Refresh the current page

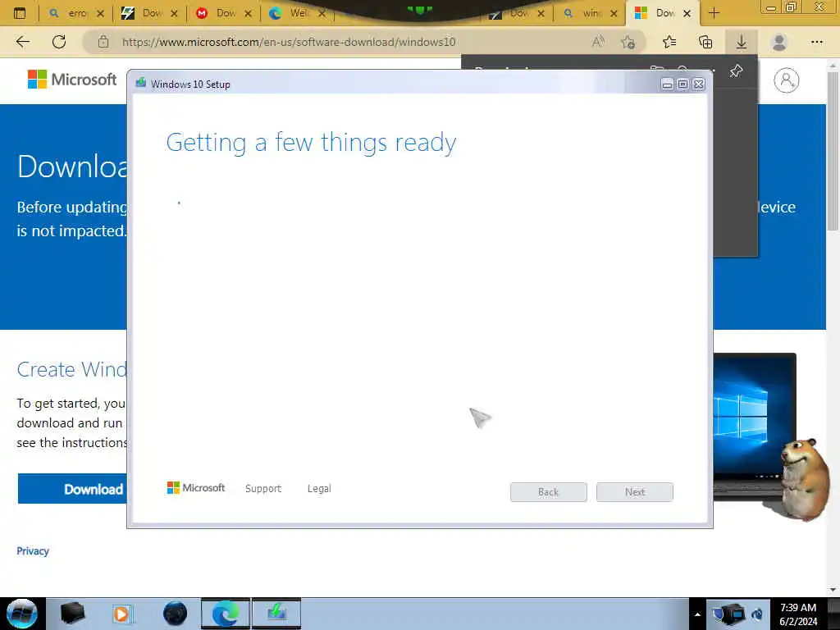click(x=59, y=42)
